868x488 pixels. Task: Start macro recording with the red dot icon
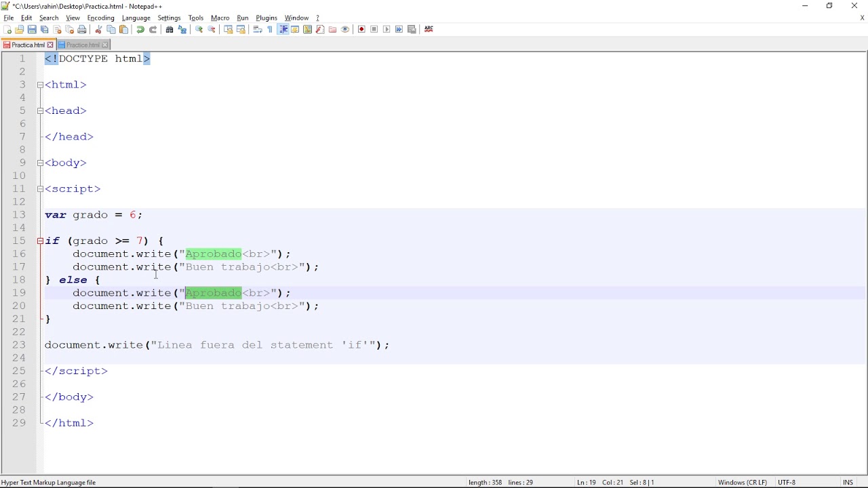[x=361, y=29]
